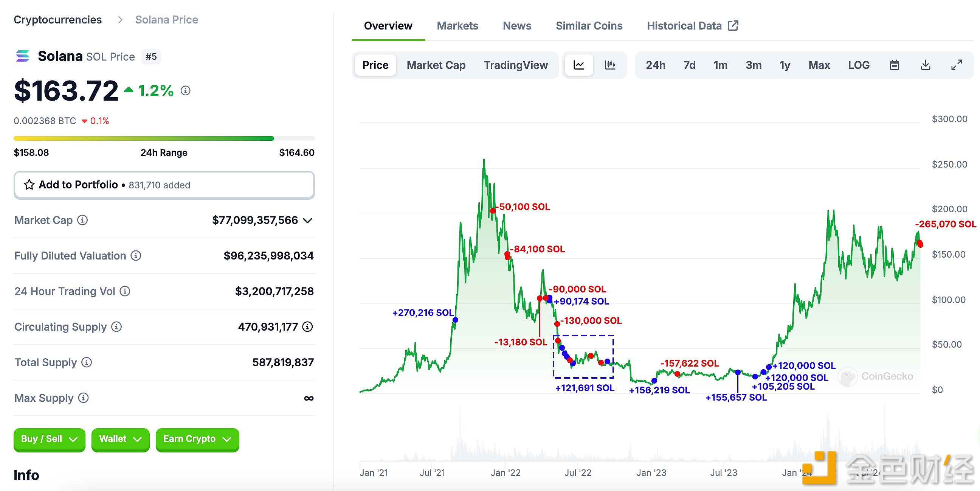Viewport: 980px width, 491px height.
Task: Click the Solana logo icon
Action: click(22, 56)
